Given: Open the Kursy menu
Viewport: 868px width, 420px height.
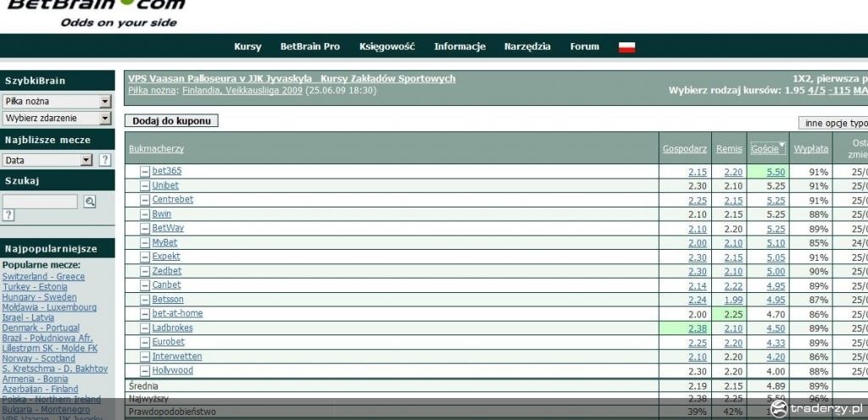Looking at the screenshot, I should click(x=248, y=47).
